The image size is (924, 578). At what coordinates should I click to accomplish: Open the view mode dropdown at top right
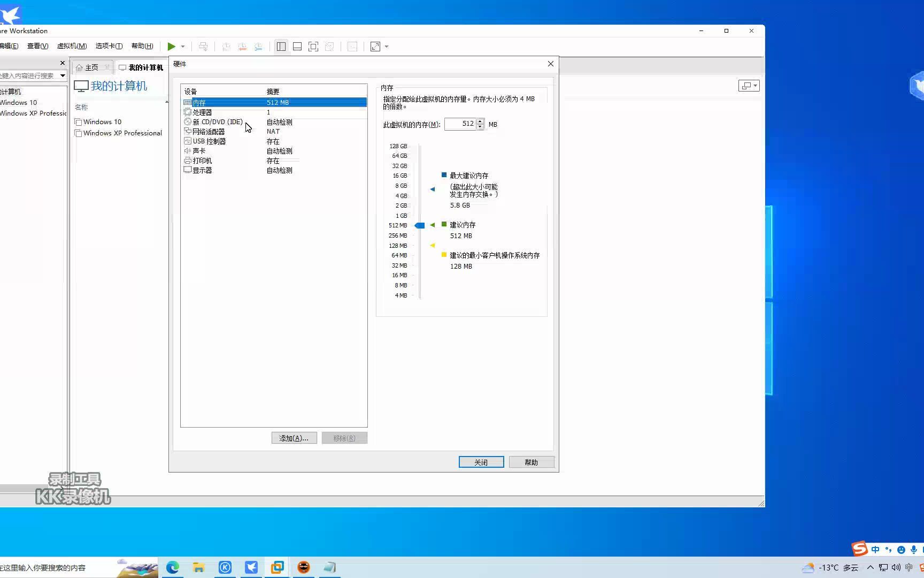click(x=749, y=86)
